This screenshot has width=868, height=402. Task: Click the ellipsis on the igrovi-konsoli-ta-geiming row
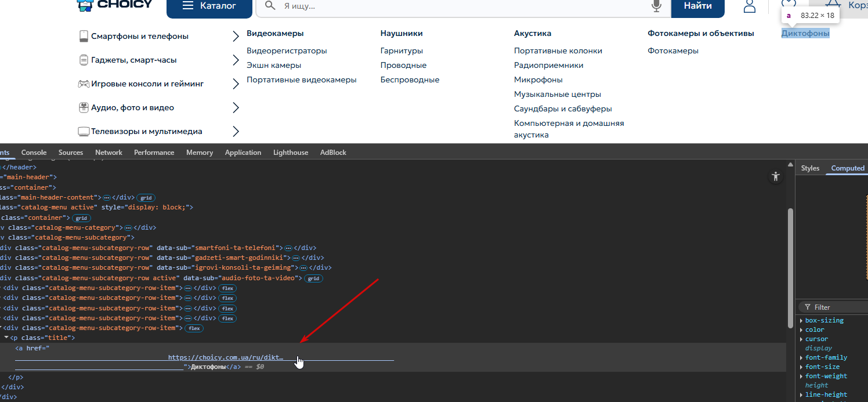[303, 268]
